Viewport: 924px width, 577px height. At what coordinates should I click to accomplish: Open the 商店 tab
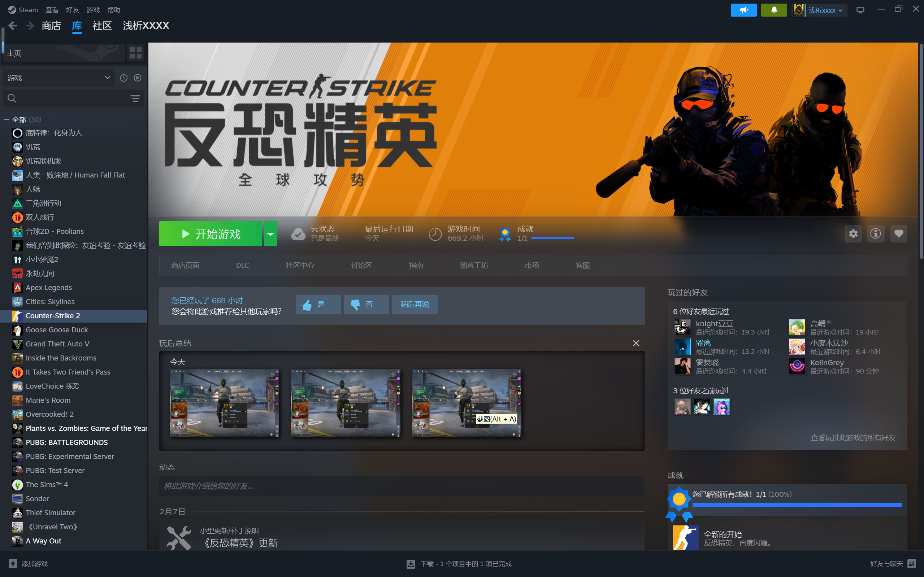click(x=51, y=26)
